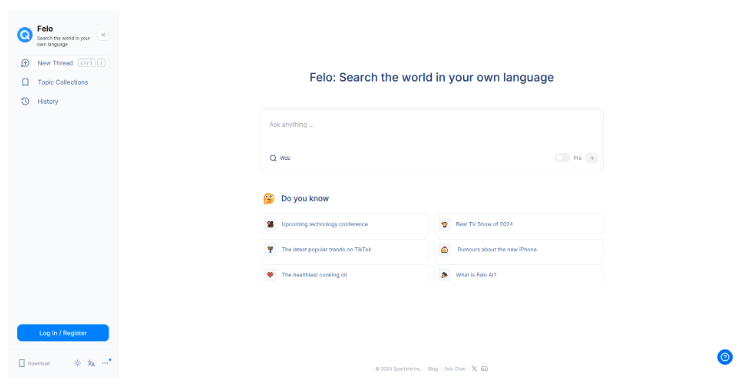746x386 pixels.
Task: Click the "Do you know" heading
Action: [x=305, y=198]
